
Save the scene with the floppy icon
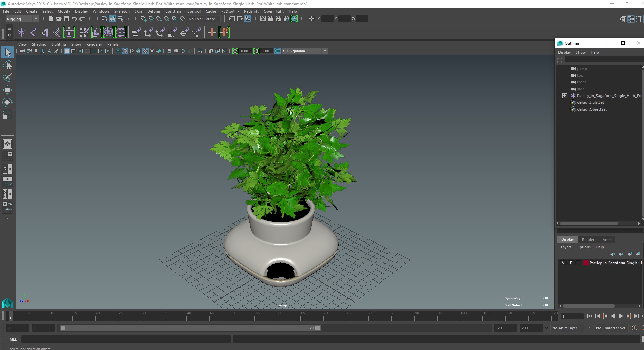pos(67,19)
